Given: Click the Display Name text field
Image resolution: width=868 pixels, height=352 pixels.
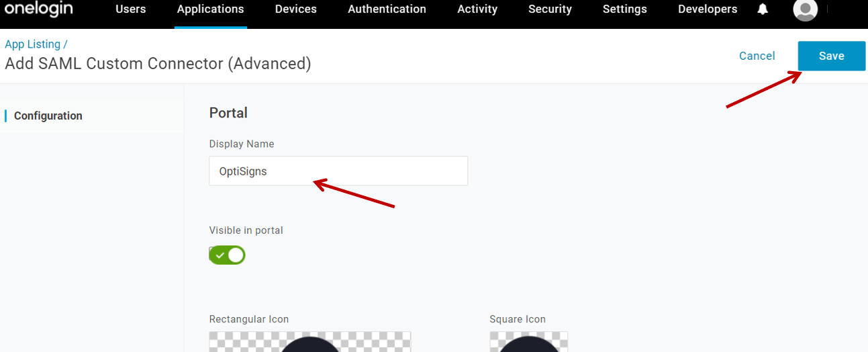Looking at the screenshot, I should click(x=338, y=171).
